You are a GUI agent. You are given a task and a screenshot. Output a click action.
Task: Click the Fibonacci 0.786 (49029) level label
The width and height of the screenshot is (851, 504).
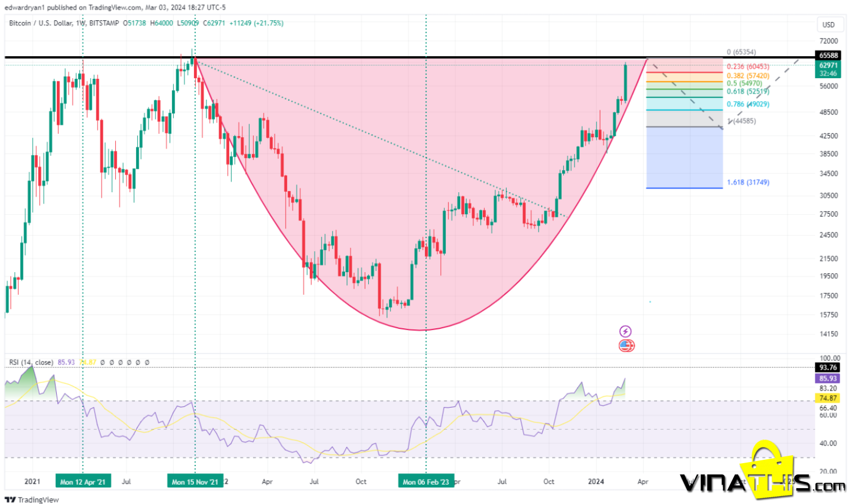(748, 104)
